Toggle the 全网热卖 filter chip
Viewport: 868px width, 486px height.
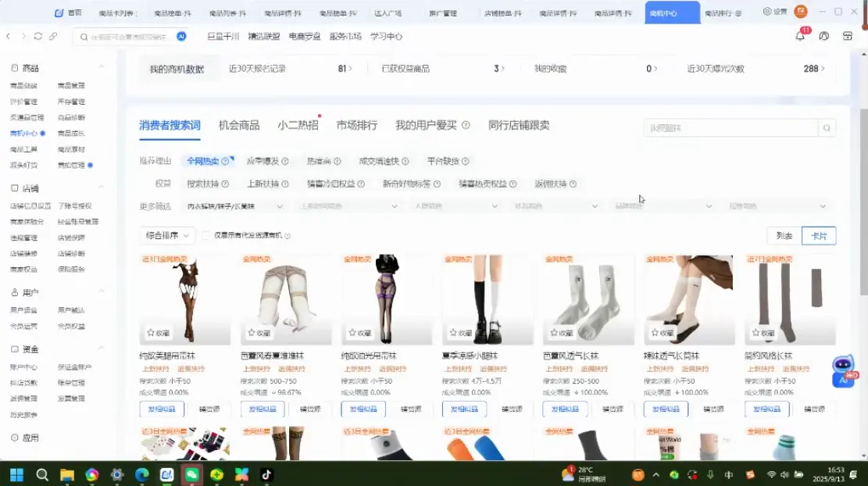(207, 161)
